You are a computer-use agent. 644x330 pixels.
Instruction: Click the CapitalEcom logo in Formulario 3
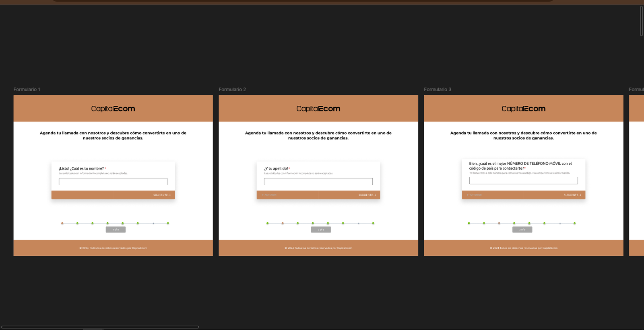click(523, 109)
